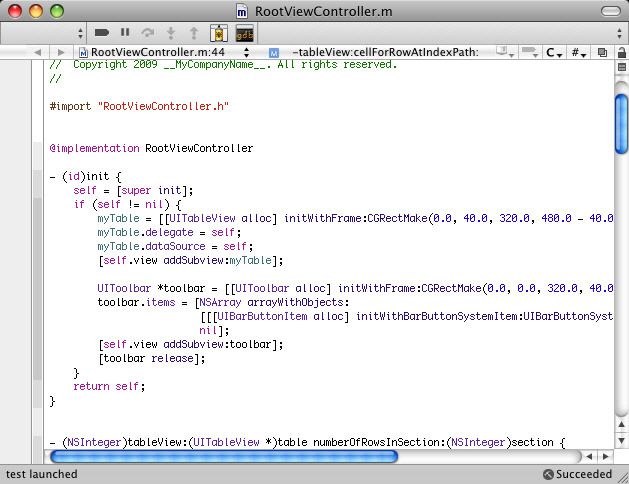Viewport: 629px width, 484px height.
Task: Click the 'test launched' status text
Action: coord(42,474)
